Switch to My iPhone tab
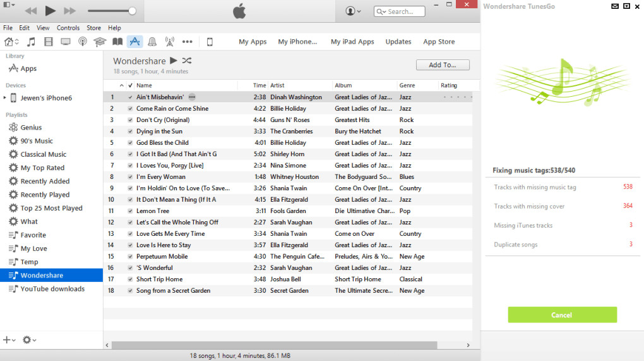 297,42
